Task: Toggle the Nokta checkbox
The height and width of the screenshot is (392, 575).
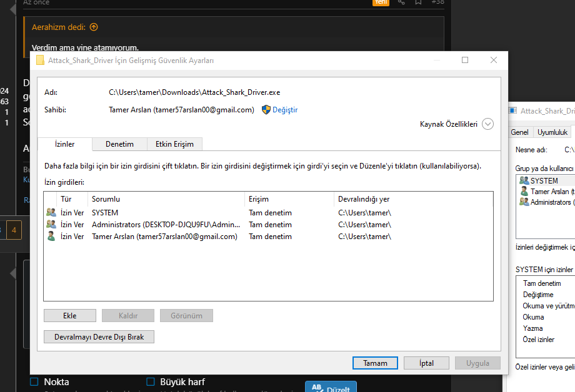Action: (x=34, y=382)
